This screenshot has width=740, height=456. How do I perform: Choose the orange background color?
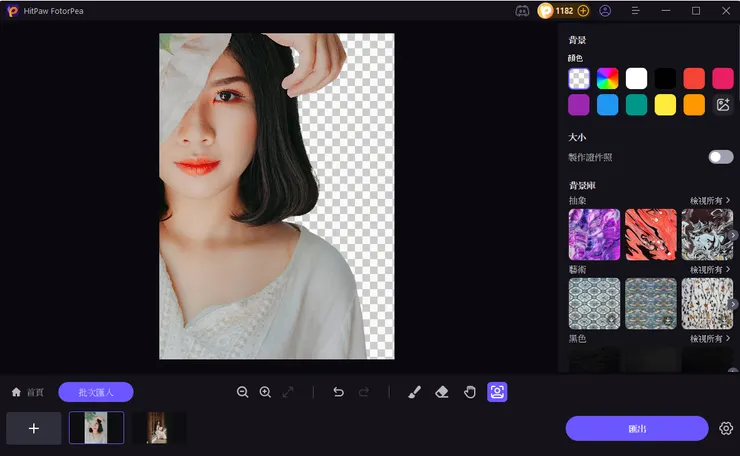pyautogui.click(x=694, y=105)
